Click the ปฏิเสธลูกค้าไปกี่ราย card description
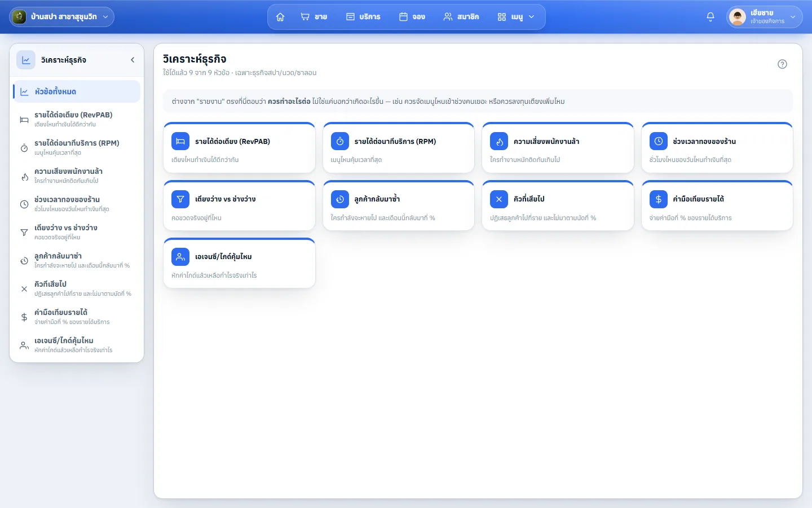Screen dimensions: 812x508 (543, 218)
